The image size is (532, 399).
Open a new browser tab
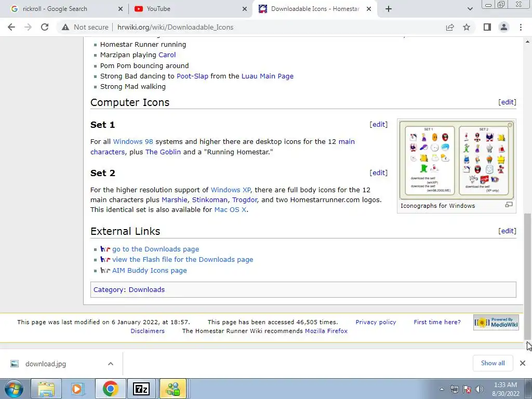tap(389, 9)
